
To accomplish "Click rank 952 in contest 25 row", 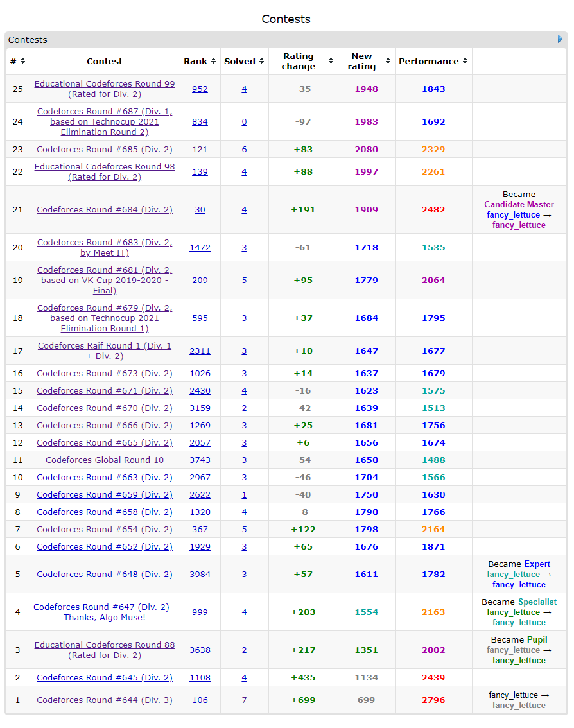I will coord(200,89).
